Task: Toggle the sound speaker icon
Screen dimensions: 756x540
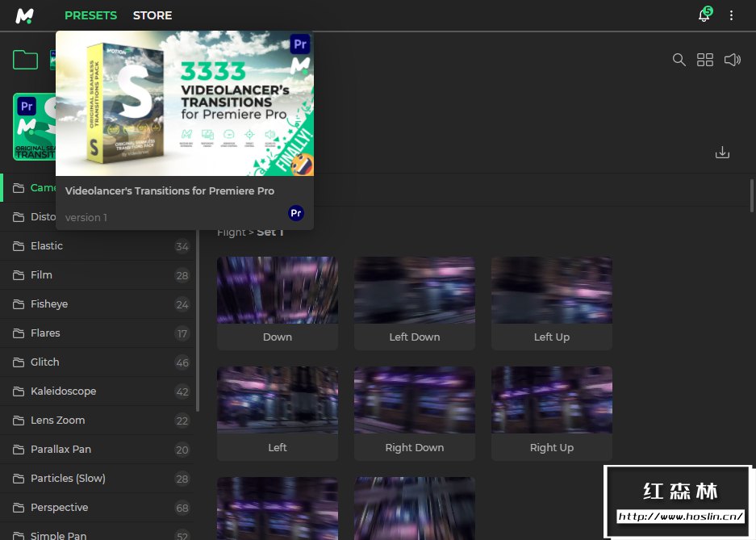Action: pos(733,60)
